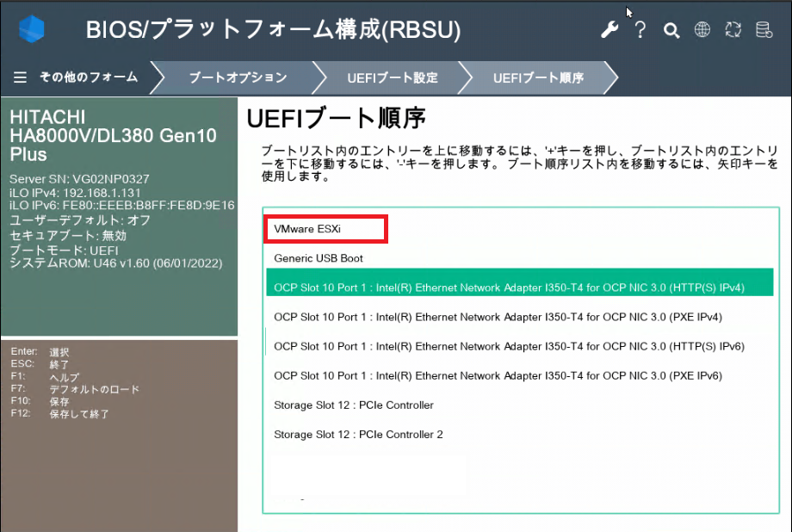Select OCP Slot 10 HTTP(S) IPv6 entry
Viewport: 792px width, 532px height.
tap(520, 346)
